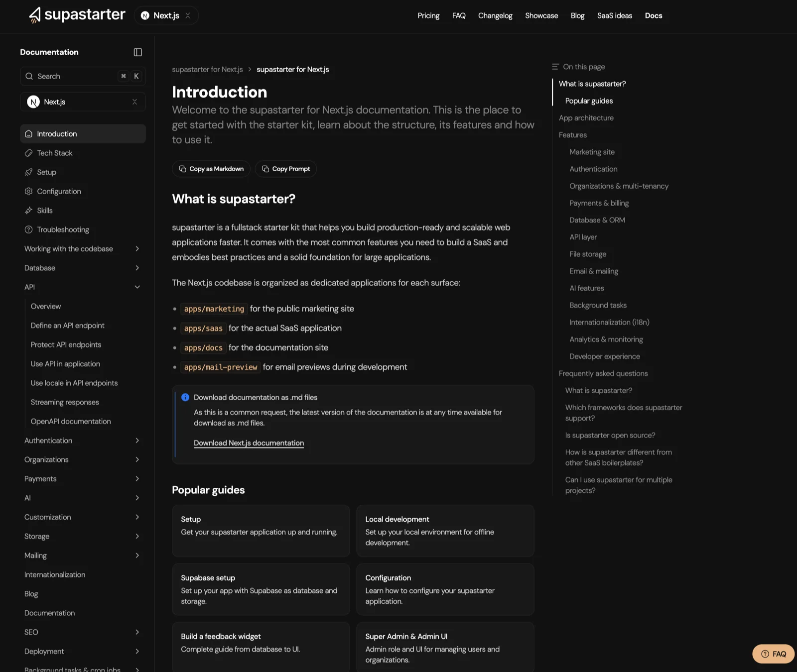Jump to Payments & billing section
The height and width of the screenshot is (672, 797).
[599, 203]
